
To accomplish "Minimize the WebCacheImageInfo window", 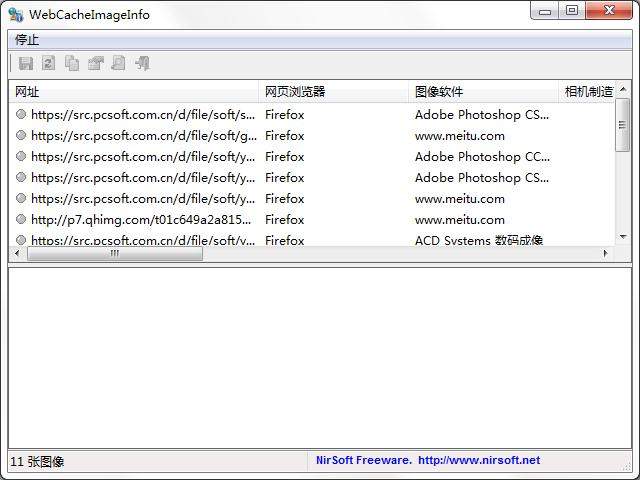I will (544, 11).
